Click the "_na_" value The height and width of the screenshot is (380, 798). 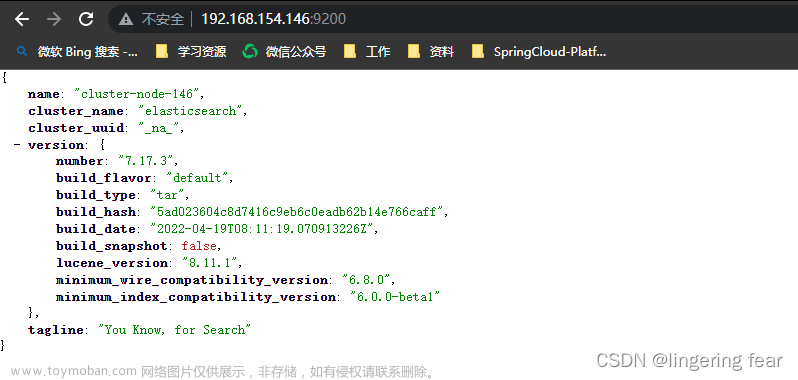pyautogui.click(x=160, y=128)
